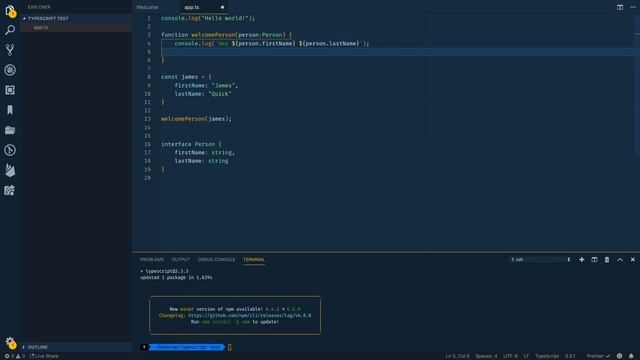Open the Manage gear icon
This screenshot has height=360, width=640.
pos(10,342)
